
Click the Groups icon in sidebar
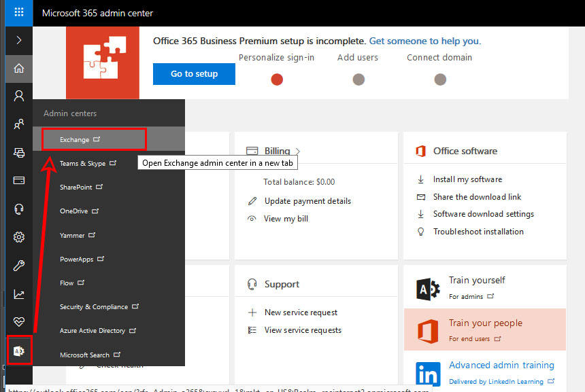[18, 124]
